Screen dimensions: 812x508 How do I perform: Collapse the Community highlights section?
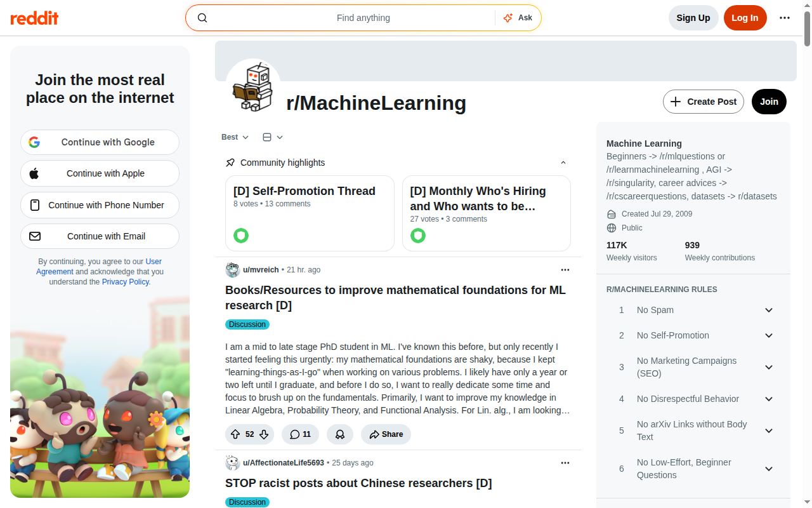(x=563, y=163)
